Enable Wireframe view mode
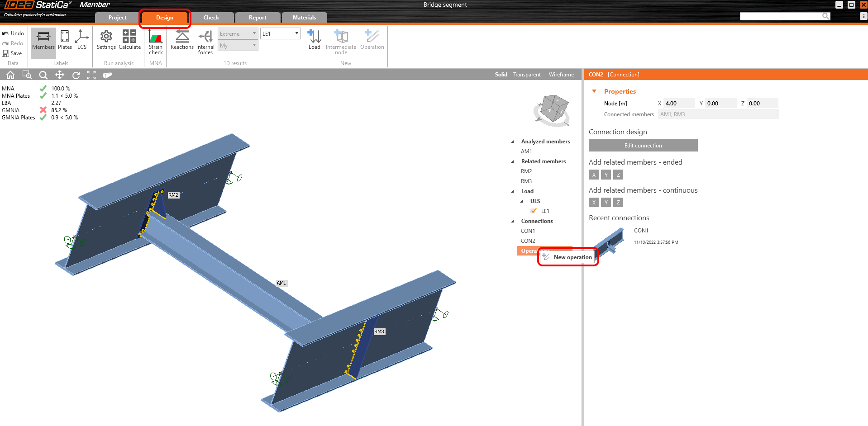 [561, 75]
